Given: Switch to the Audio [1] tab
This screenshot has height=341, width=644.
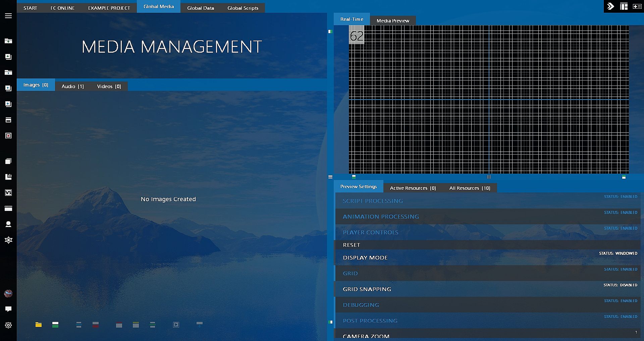Looking at the screenshot, I should (72, 86).
